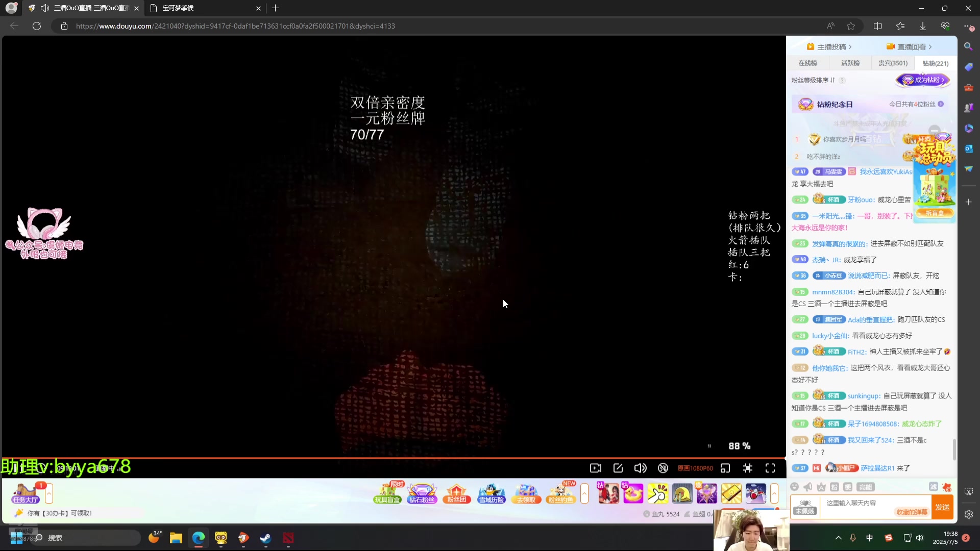The width and height of the screenshot is (980, 551).
Task: Open browser downloads panel
Action: click(x=923, y=26)
